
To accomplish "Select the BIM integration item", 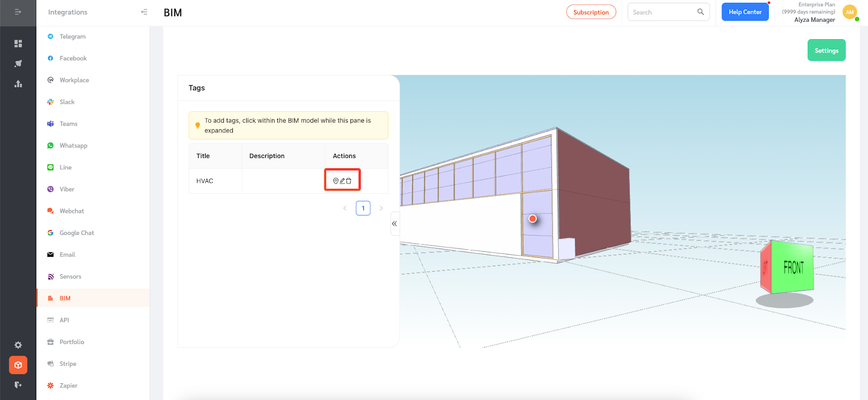I will pos(93,298).
